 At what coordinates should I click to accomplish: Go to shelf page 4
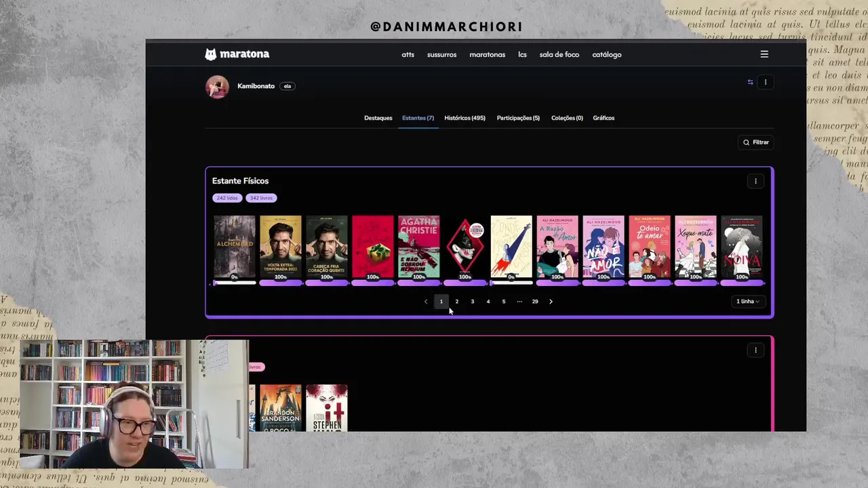coord(488,302)
